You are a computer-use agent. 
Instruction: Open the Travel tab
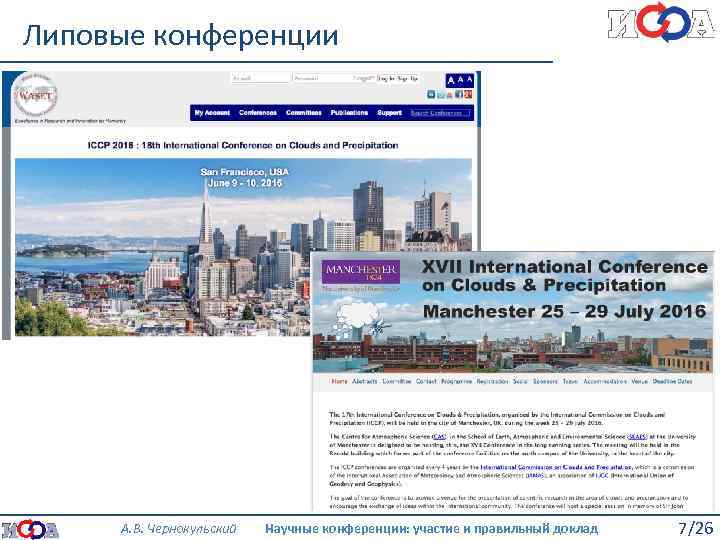pyautogui.click(x=570, y=381)
